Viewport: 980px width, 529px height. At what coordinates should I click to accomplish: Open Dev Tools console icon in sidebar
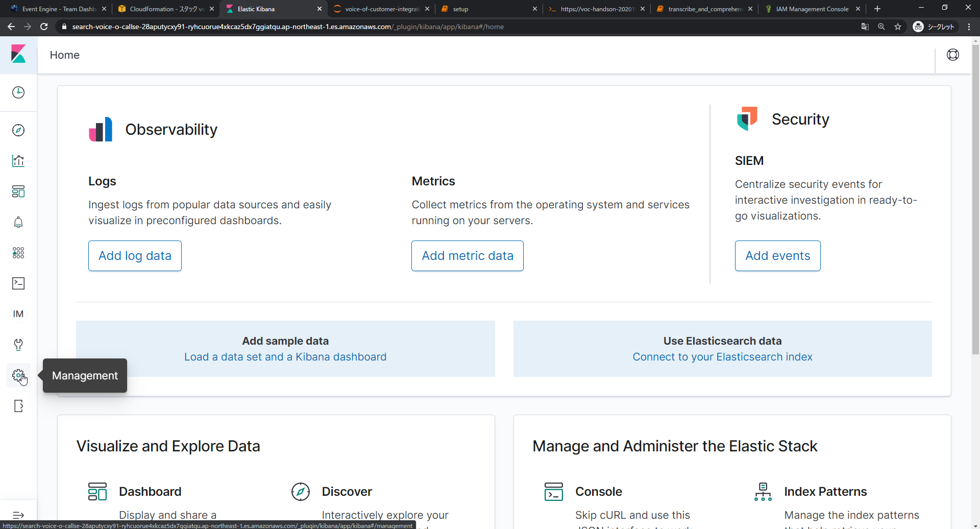[x=18, y=283]
